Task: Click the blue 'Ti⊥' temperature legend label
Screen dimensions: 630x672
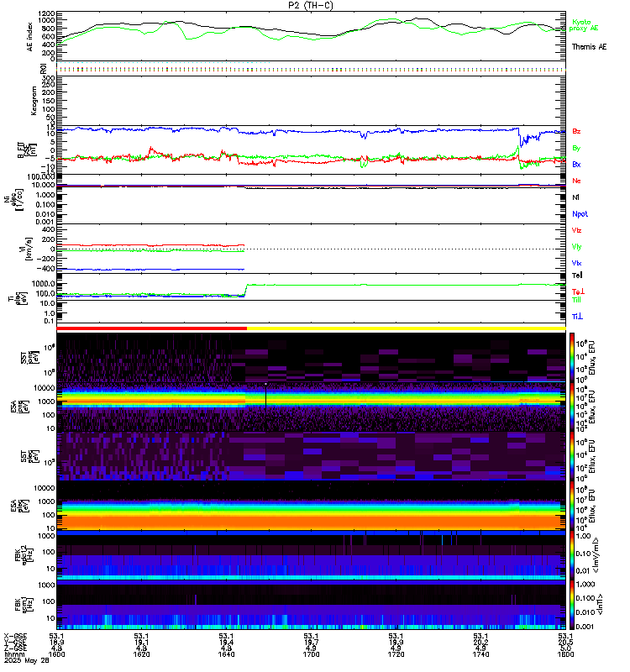Action: (577, 317)
